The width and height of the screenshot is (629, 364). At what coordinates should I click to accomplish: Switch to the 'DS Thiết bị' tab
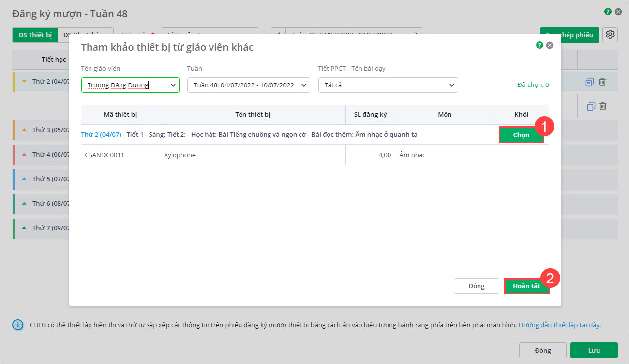[x=35, y=35]
